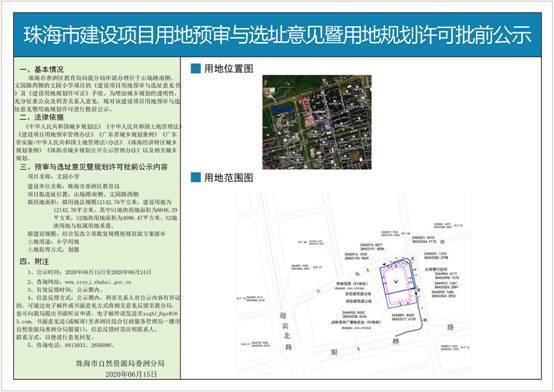Click the blue square beside 用地范围图
The image size is (554, 392).
click(195, 177)
